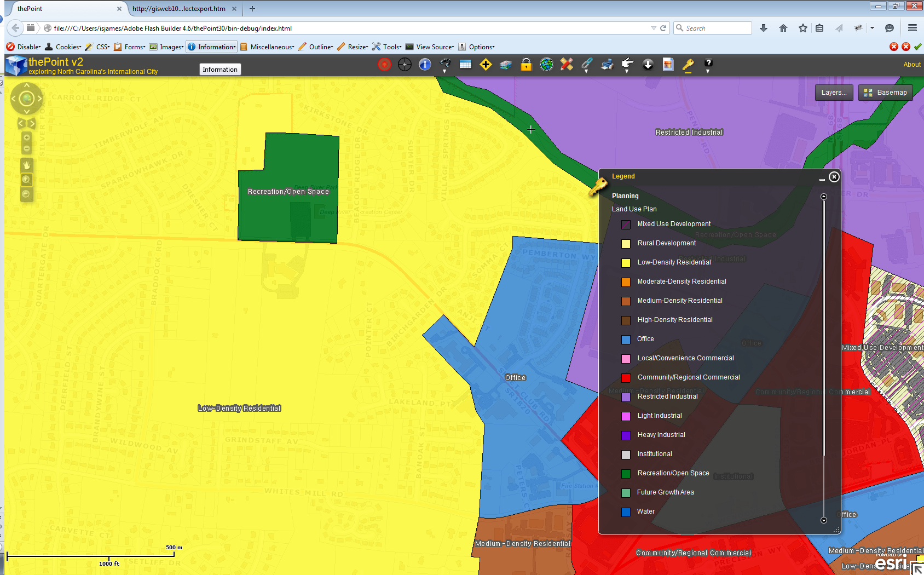Open the Disable dropdown menu
The width and height of the screenshot is (924, 575).
[x=24, y=47]
